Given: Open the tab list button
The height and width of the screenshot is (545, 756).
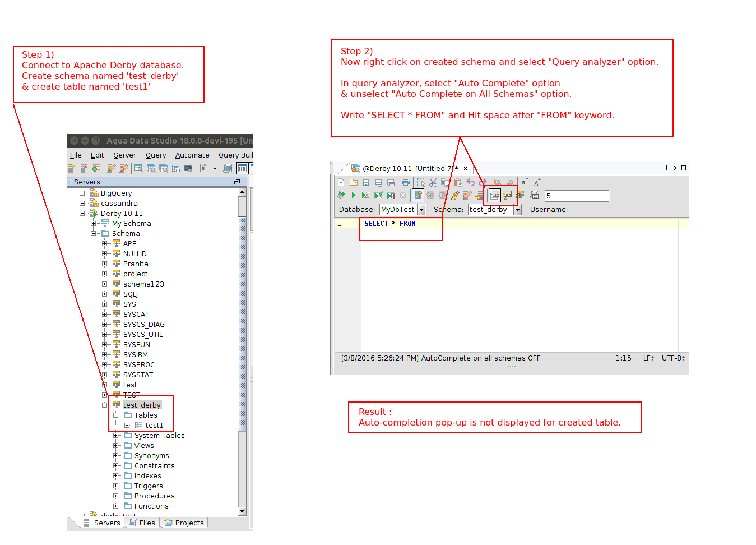Looking at the screenshot, I should coord(684,168).
